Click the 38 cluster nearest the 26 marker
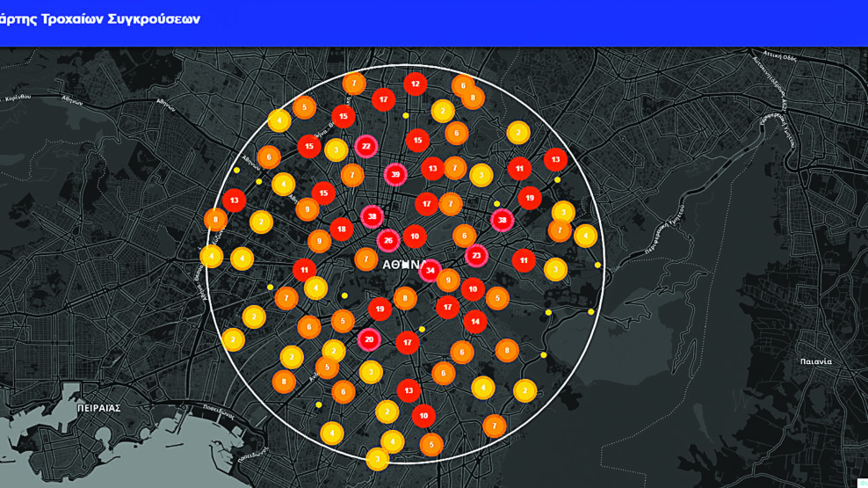This screenshot has width=868, height=488. pyautogui.click(x=373, y=216)
